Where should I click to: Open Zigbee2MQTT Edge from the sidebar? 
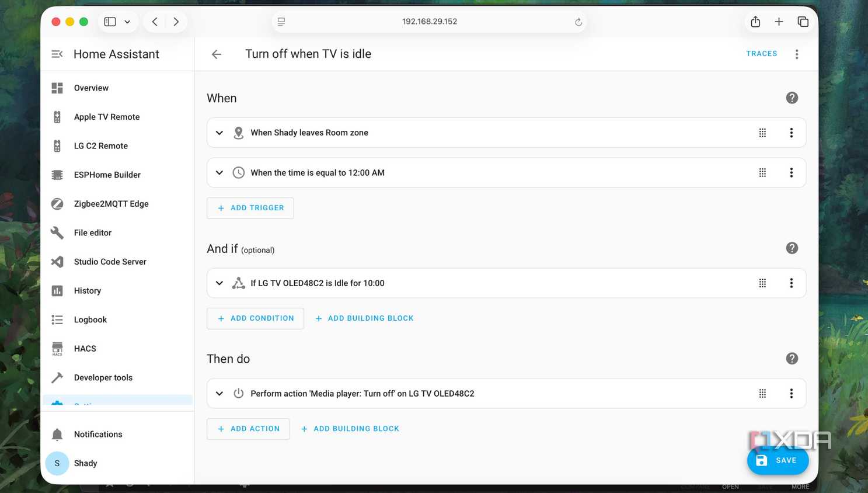tap(117, 204)
